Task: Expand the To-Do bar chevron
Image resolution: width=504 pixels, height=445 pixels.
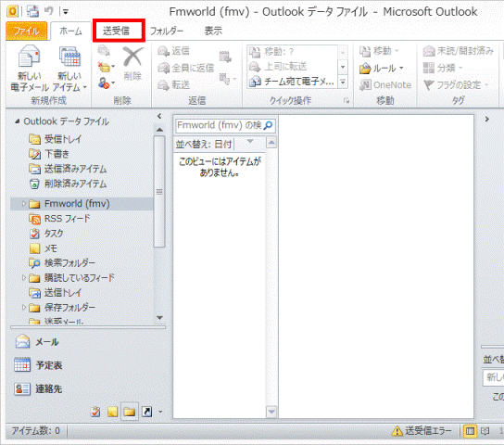Action: click(x=487, y=120)
